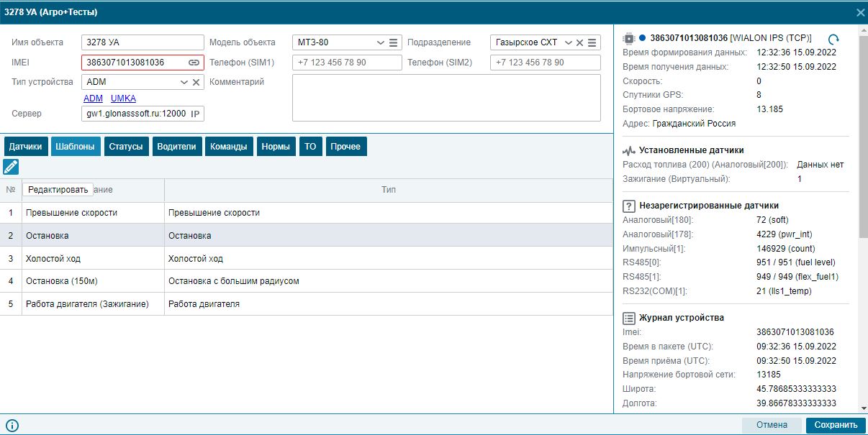868x435 pixels.
Task: Click the Сохранить button
Action: [x=836, y=425]
